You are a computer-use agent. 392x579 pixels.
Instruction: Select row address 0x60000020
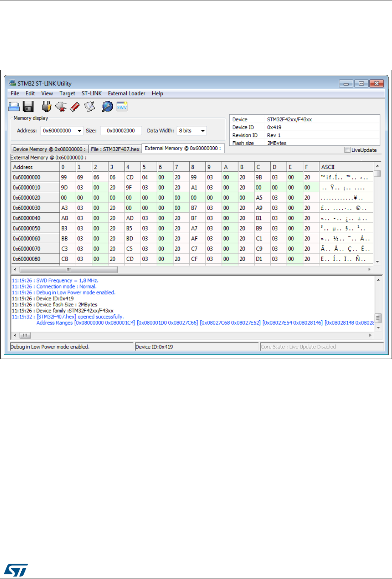coord(35,197)
